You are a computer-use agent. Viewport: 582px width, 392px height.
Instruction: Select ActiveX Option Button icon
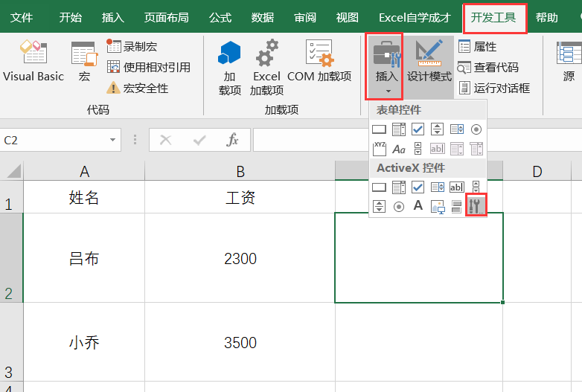click(399, 207)
